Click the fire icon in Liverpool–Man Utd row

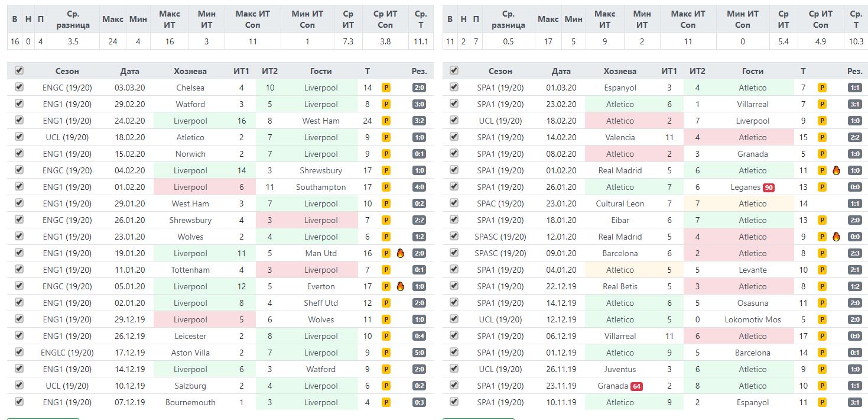point(400,253)
